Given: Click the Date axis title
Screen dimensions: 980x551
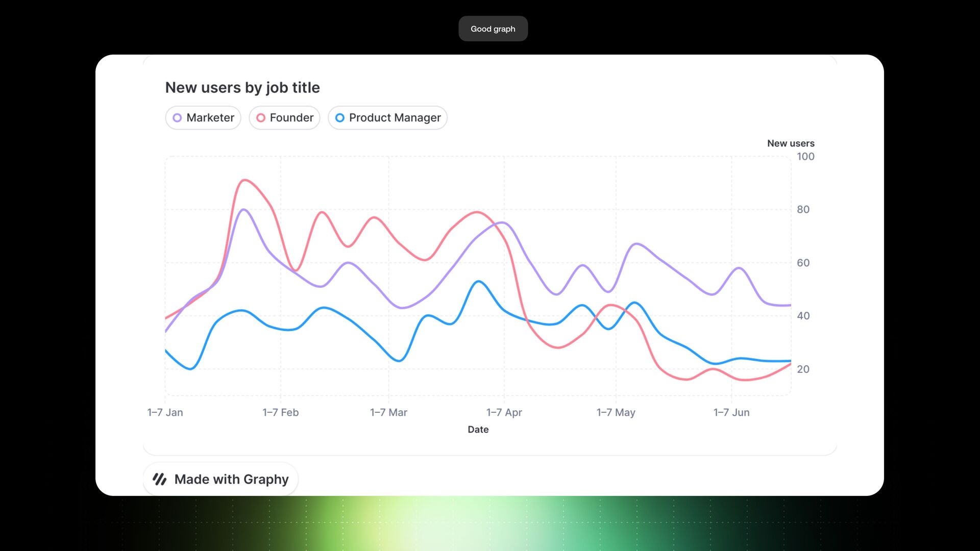Looking at the screenshot, I should pos(478,430).
